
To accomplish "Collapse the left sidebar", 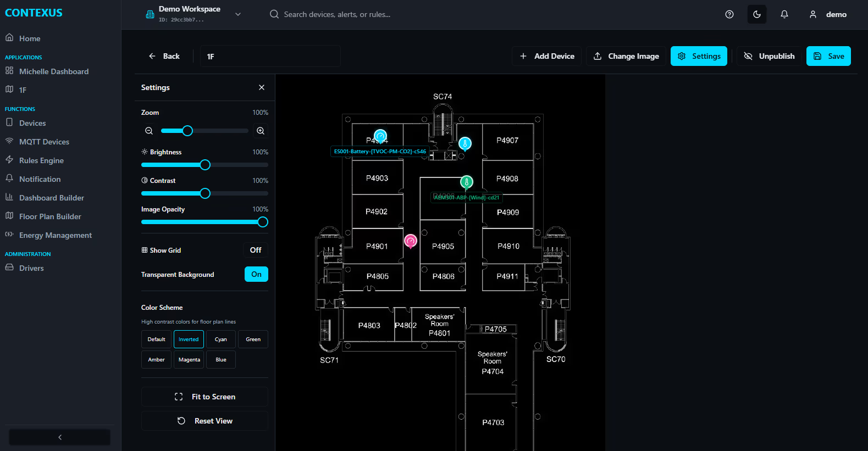I will pyautogui.click(x=60, y=437).
